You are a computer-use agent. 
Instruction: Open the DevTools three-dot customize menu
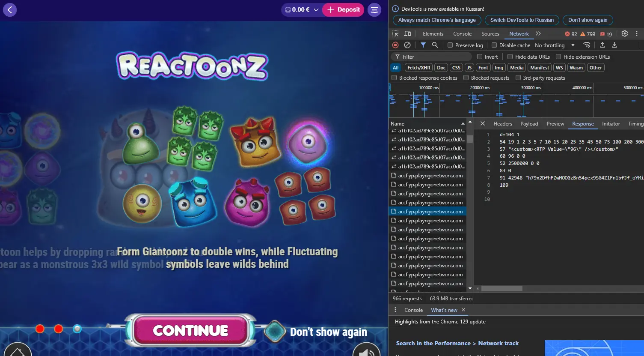637,33
